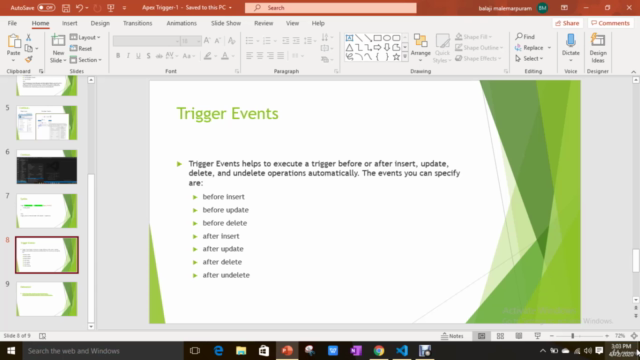This screenshot has width=640, height=360.
Task: Cut selection with scissors icon
Action: coord(29,38)
